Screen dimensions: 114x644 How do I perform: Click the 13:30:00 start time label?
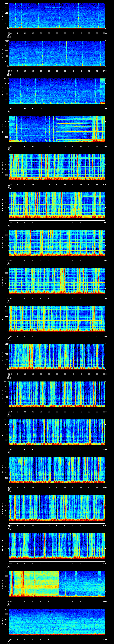(x=9, y=223)
